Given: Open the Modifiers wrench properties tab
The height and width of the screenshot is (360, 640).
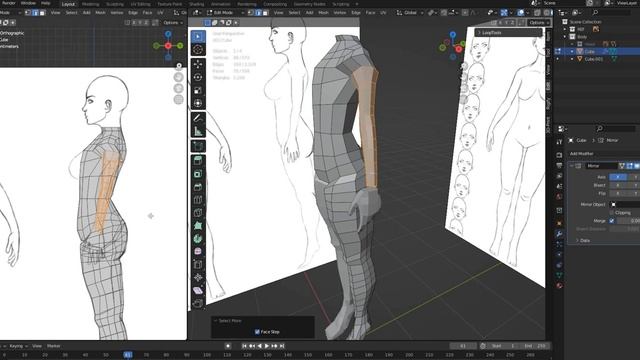Looking at the screenshot, I should click(559, 233).
